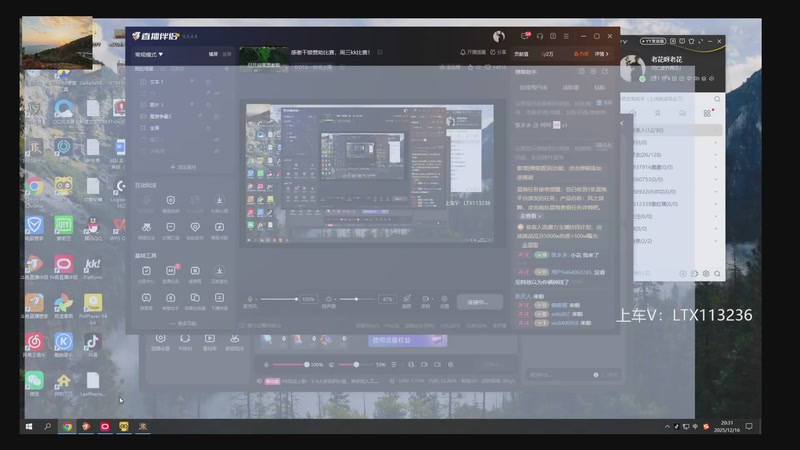Mute the microphone in 直播伴侣 front window

(250, 299)
